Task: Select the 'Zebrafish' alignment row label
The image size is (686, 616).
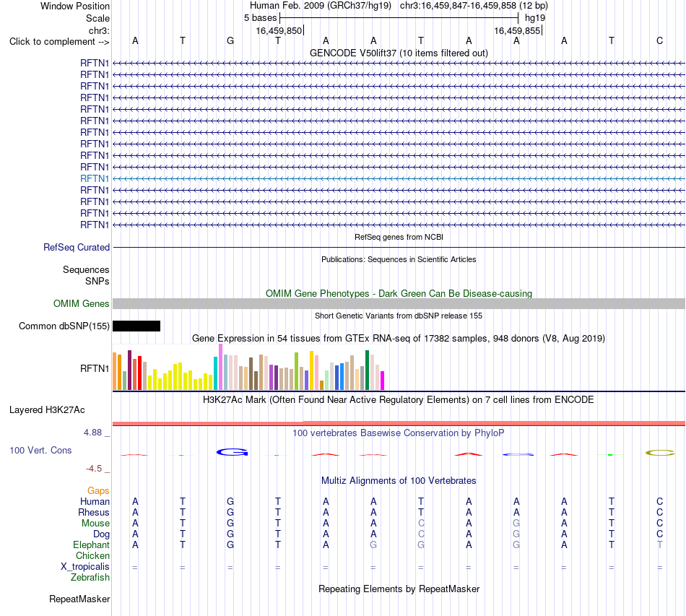Action: (90, 578)
